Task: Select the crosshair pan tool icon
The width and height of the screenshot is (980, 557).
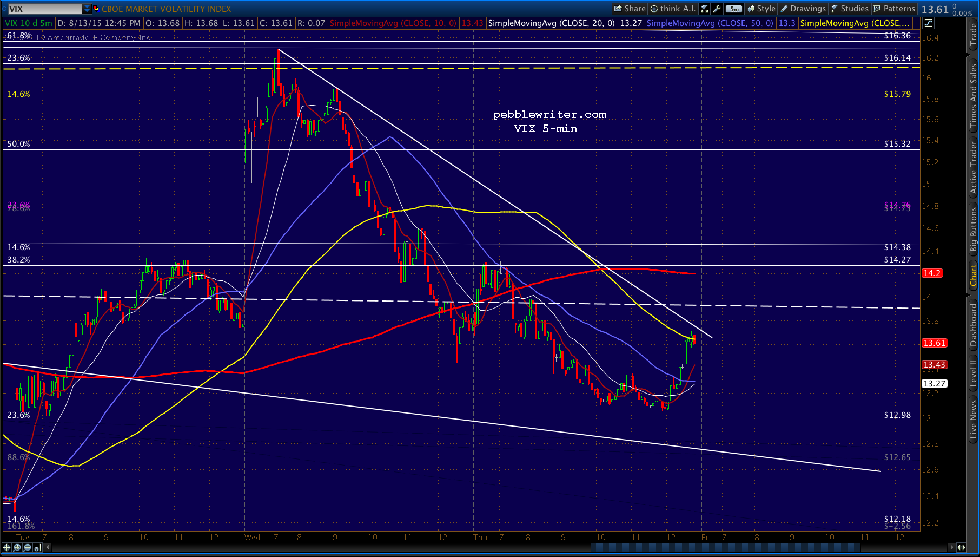Action: 7,547
